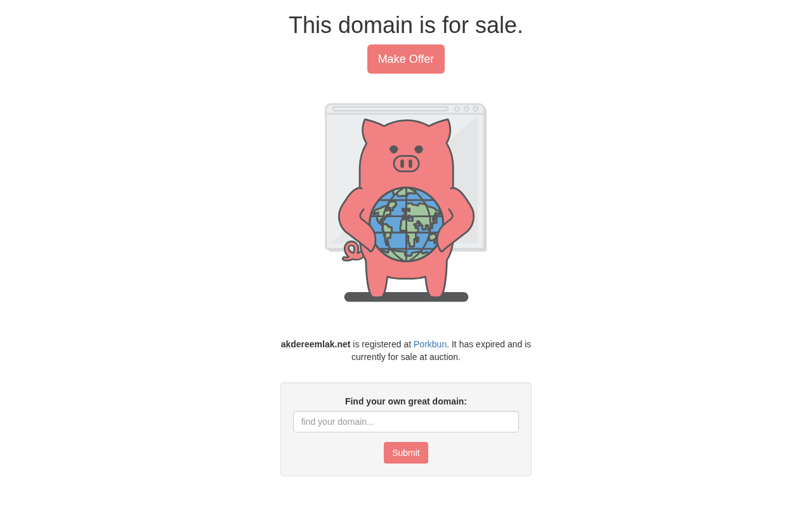The image size is (812, 508).
Task: Open the Porkbun registrar link
Action: coord(430,344)
